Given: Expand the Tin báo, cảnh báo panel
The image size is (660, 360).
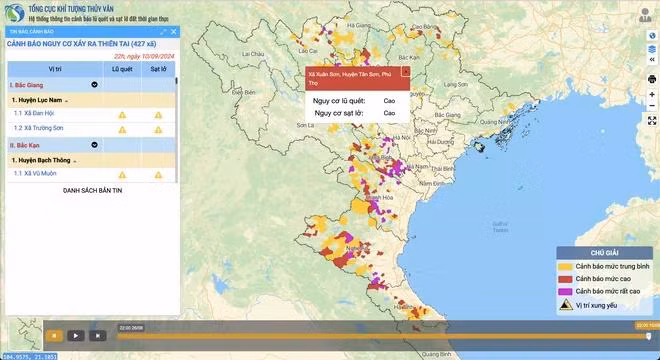Looking at the screenshot, I should pos(163,32).
